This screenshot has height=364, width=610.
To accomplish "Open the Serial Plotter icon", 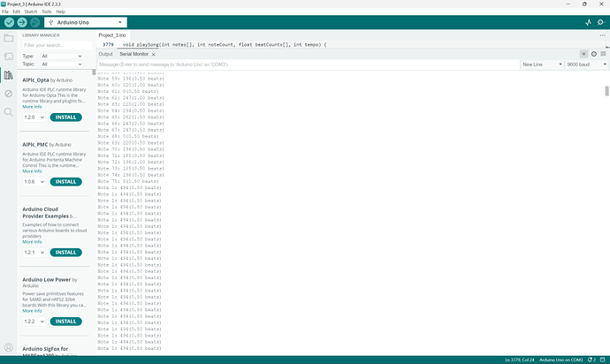I will click(x=588, y=23).
